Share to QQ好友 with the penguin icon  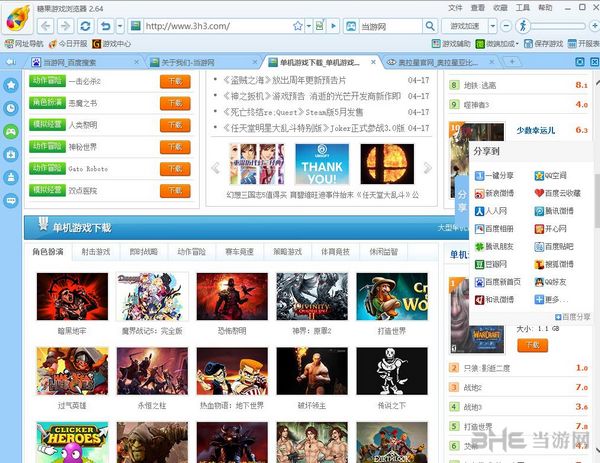coord(551,282)
